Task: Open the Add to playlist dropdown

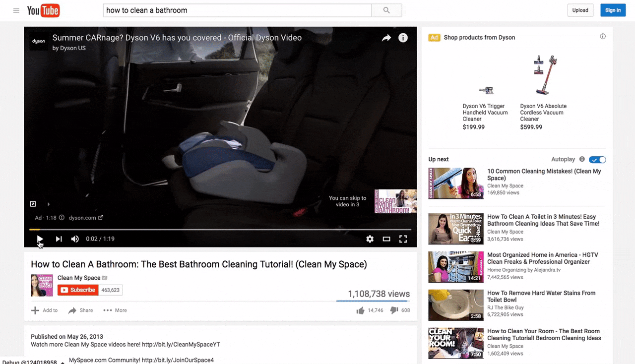Action: pos(45,310)
